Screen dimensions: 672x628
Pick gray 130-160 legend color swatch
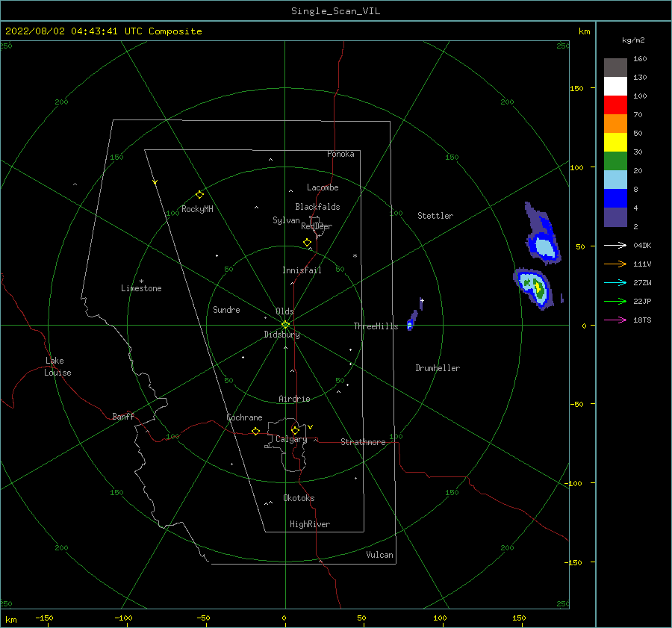pyautogui.click(x=615, y=68)
